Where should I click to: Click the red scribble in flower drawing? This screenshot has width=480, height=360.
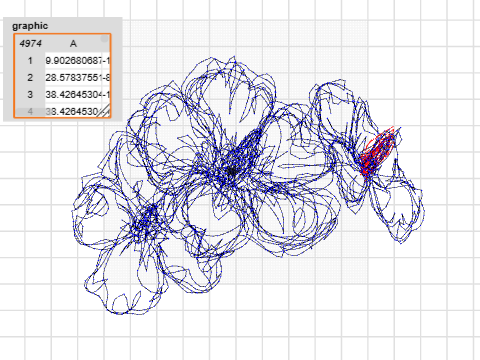tap(378, 152)
